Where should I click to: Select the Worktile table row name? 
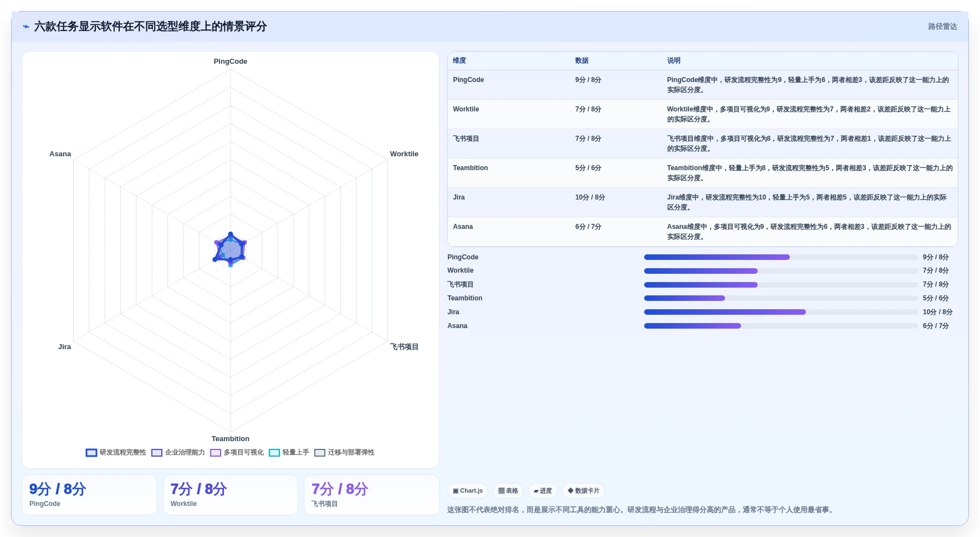point(466,109)
